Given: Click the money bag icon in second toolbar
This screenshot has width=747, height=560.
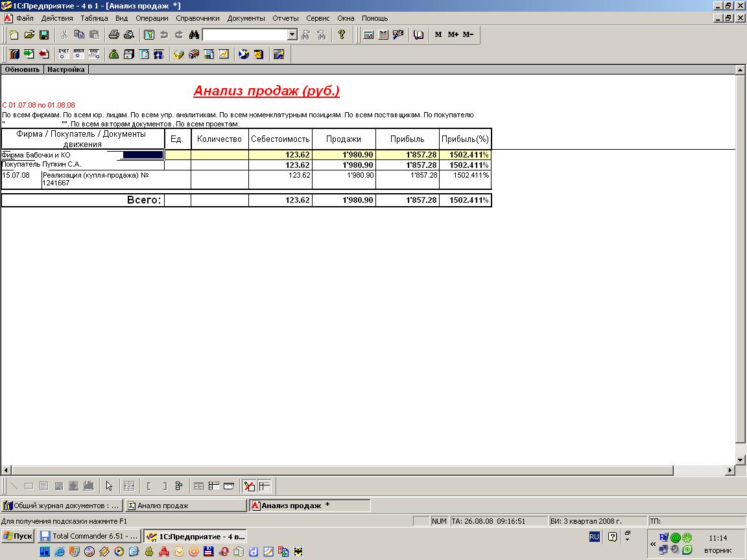Looking at the screenshot, I should [x=114, y=54].
